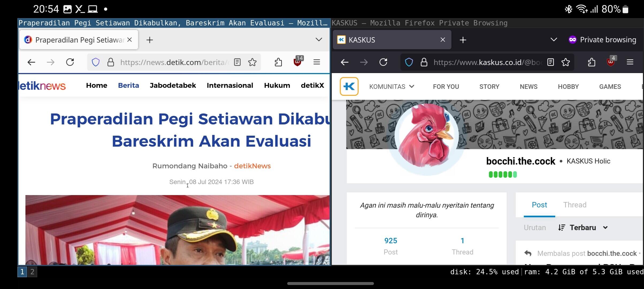
Task: Click the article headline Praperadilan Pegi Setiawan
Action: coord(190,130)
